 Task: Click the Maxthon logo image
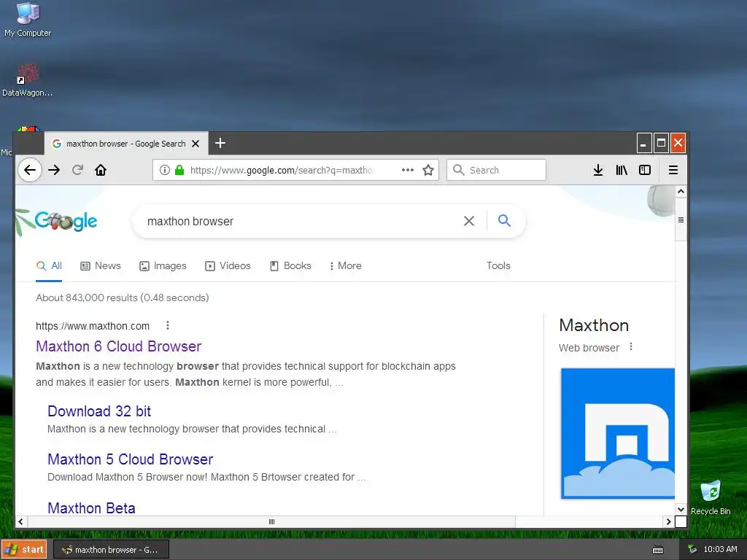[617, 433]
